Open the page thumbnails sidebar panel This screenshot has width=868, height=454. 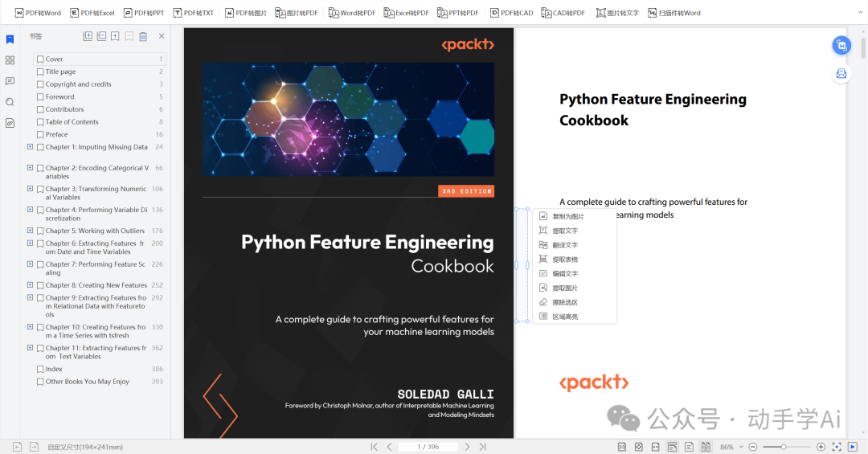pyautogui.click(x=10, y=60)
